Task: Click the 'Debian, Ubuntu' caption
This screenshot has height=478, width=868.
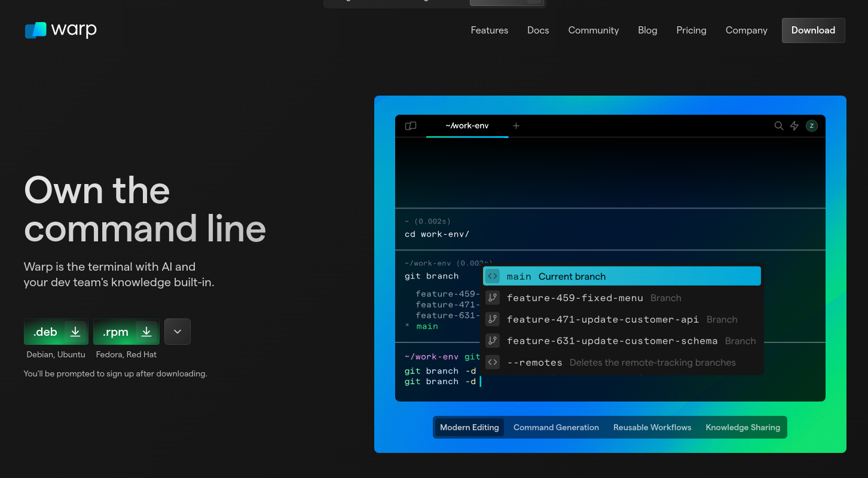Action: click(56, 354)
